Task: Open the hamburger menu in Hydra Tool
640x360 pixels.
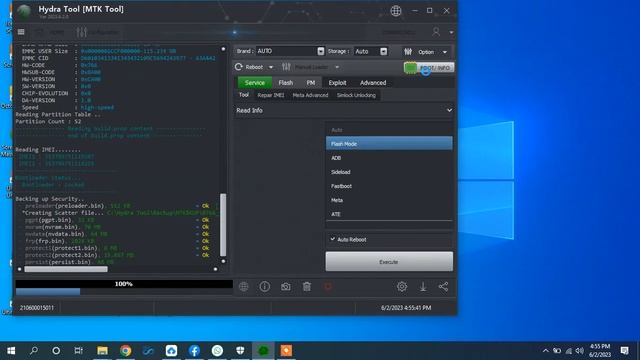Action: tap(21, 32)
